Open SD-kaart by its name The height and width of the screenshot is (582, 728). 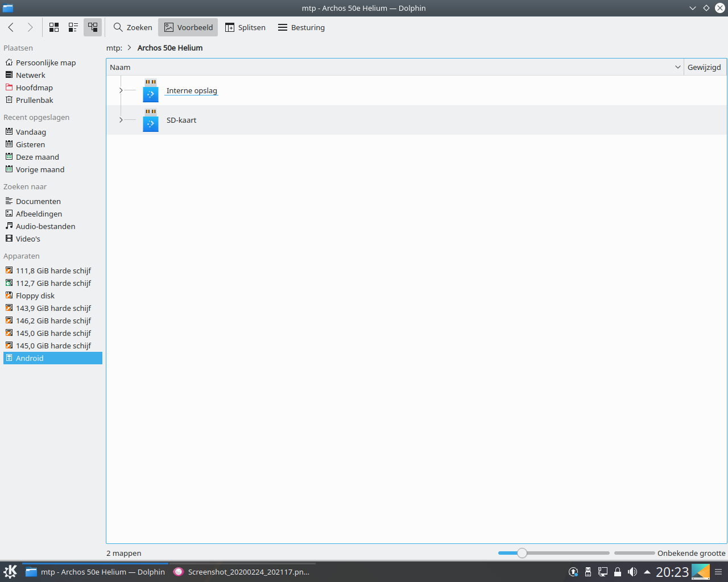181,120
